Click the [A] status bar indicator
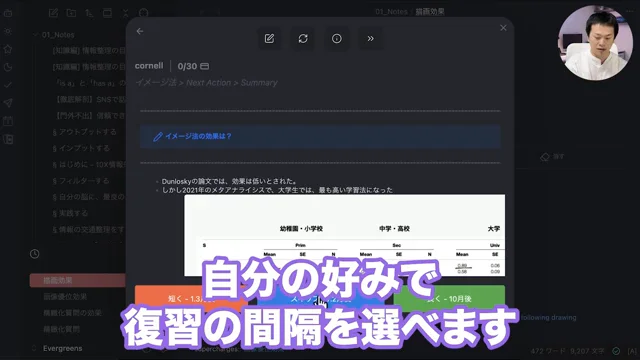This screenshot has width=640, height=360. [x=632, y=351]
